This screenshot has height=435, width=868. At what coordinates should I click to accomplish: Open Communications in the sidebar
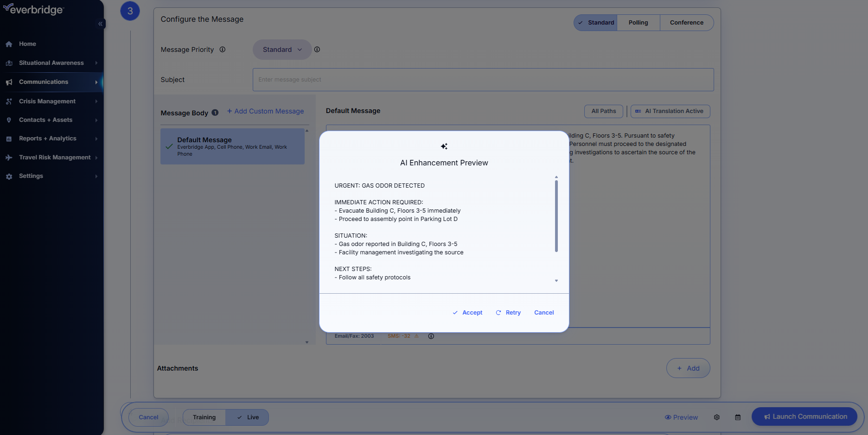coord(44,82)
